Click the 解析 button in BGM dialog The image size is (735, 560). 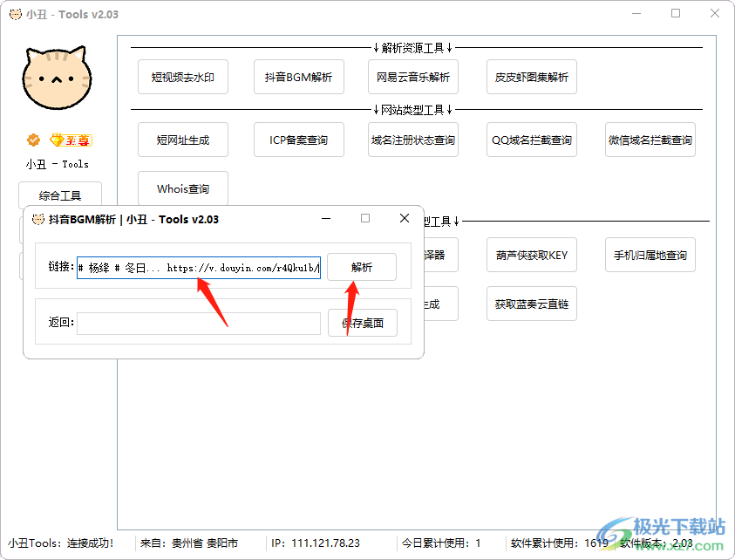pyautogui.click(x=362, y=267)
